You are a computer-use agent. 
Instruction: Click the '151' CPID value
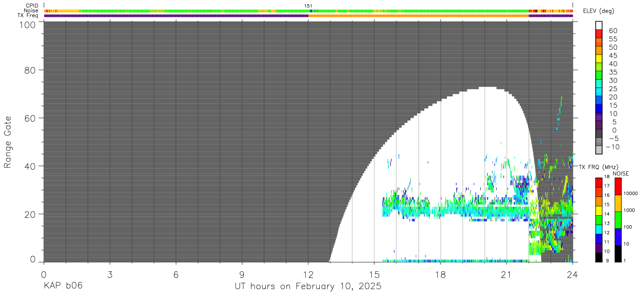point(308,6)
